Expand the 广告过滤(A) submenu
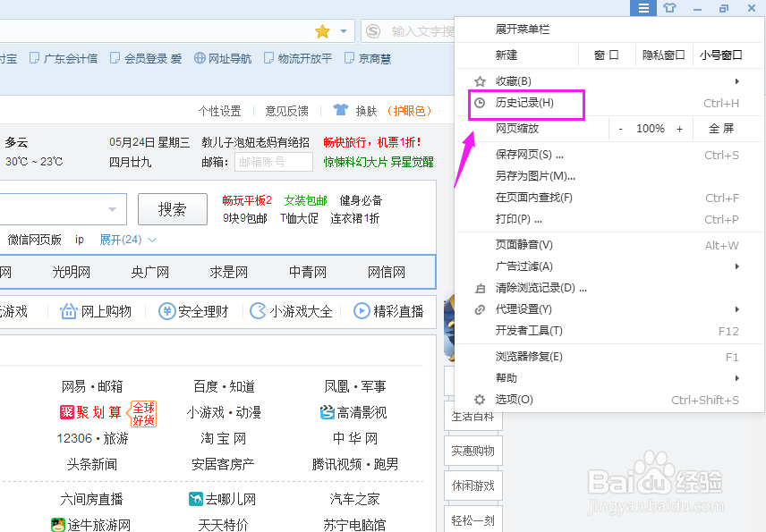 [736, 265]
